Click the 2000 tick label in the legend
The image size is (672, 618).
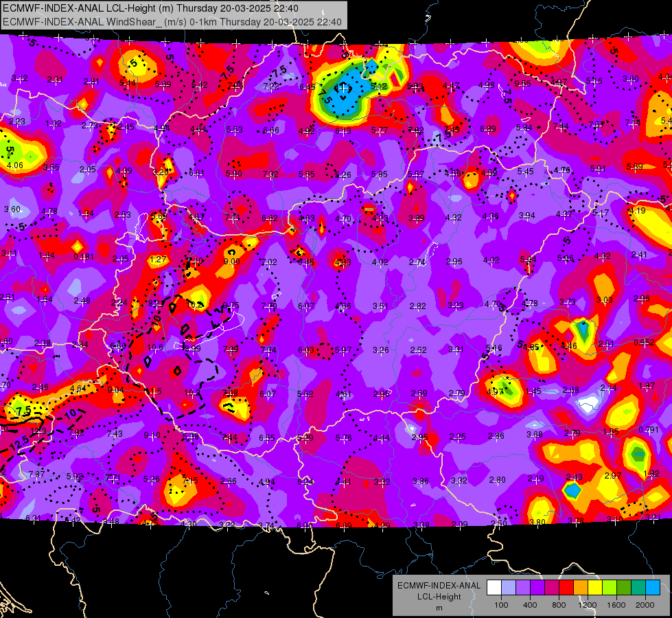point(645,605)
